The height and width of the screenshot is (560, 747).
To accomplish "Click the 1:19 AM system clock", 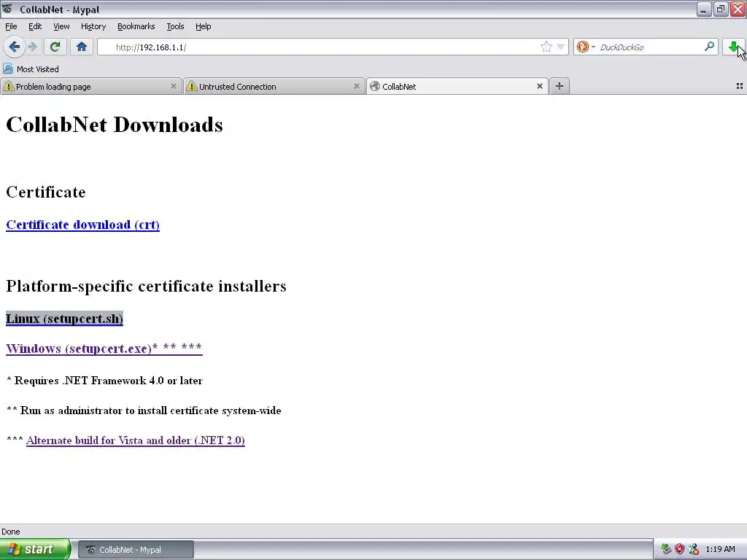I will (720, 550).
